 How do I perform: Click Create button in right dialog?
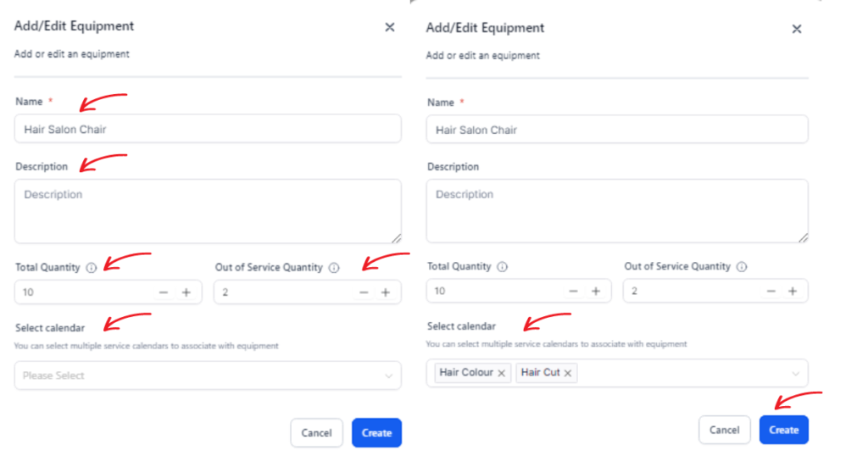point(784,430)
